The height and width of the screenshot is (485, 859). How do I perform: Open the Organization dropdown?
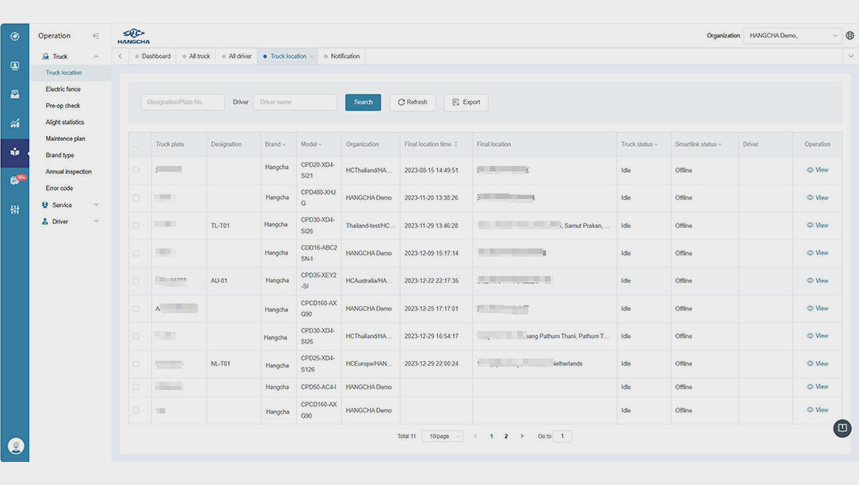[x=792, y=36]
